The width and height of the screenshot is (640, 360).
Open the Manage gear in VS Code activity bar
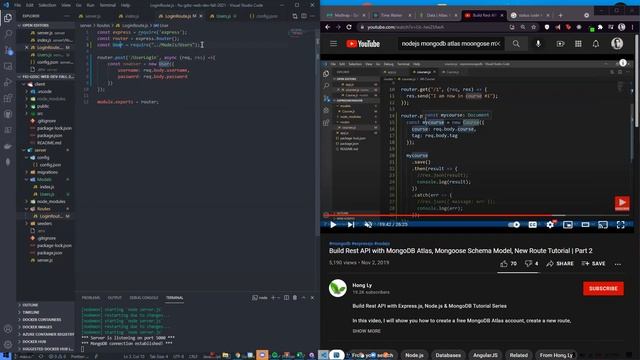pos(8,345)
